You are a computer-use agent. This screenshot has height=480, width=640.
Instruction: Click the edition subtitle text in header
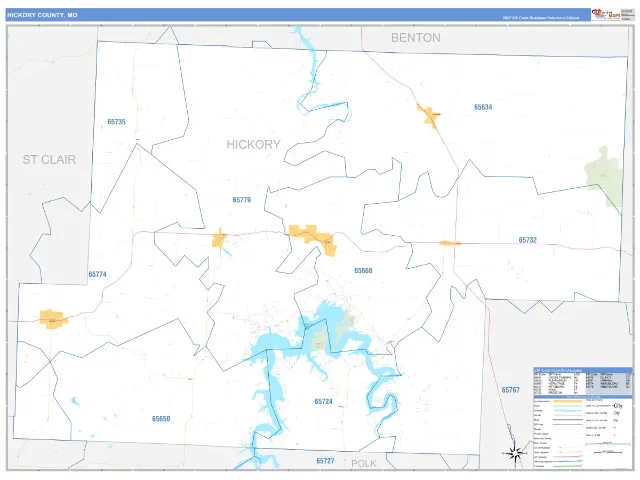point(540,18)
